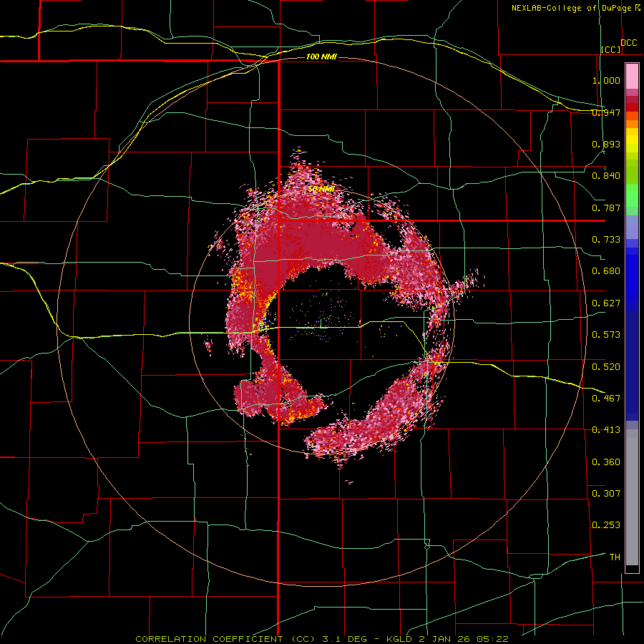Viewport: 644px width, 644px height.
Task: Select the 0.840 scale value
Action: pos(606,176)
